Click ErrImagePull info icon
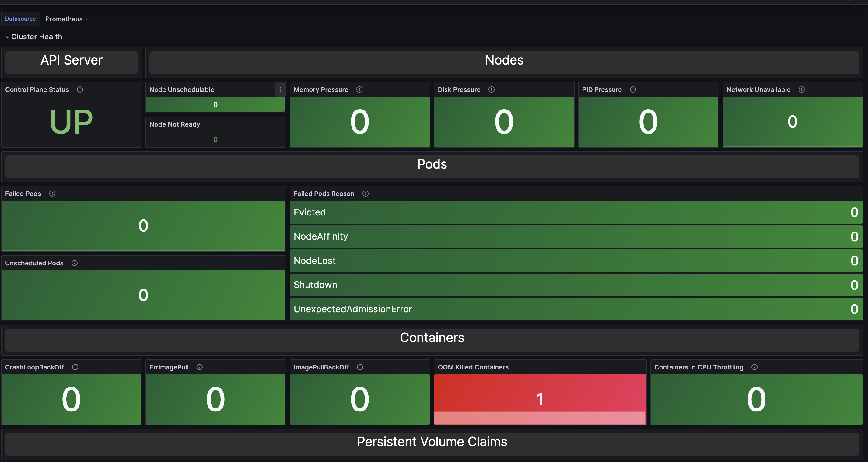 tap(199, 367)
